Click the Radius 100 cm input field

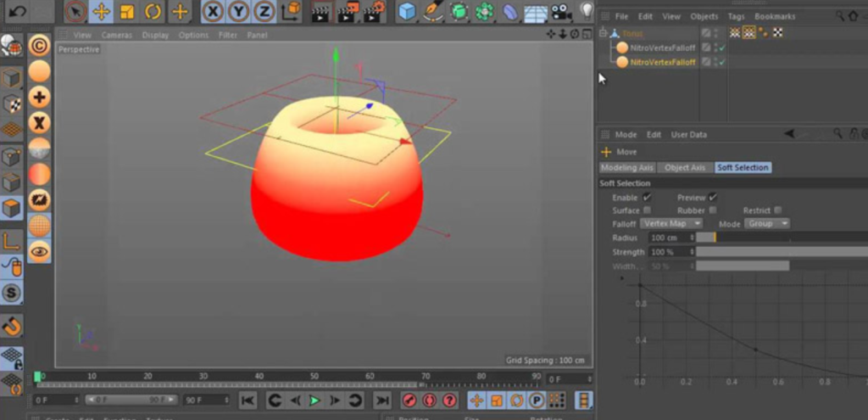(x=668, y=237)
